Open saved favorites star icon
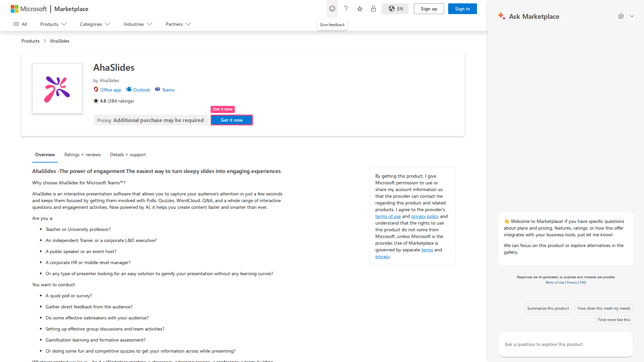 tap(360, 9)
